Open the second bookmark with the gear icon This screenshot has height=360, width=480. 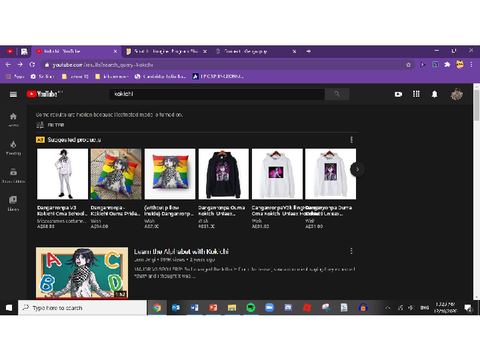coord(42,76)
